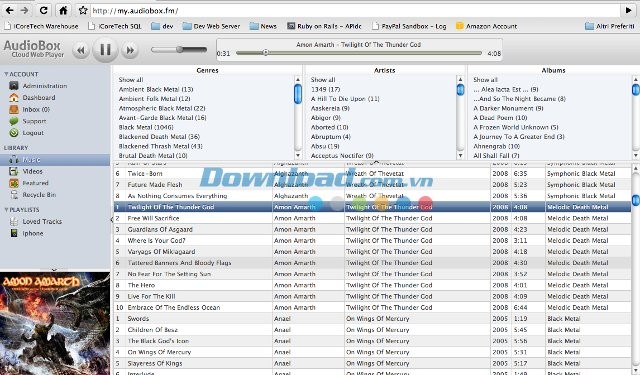Select Show all in Genres list

coord(131,80)
